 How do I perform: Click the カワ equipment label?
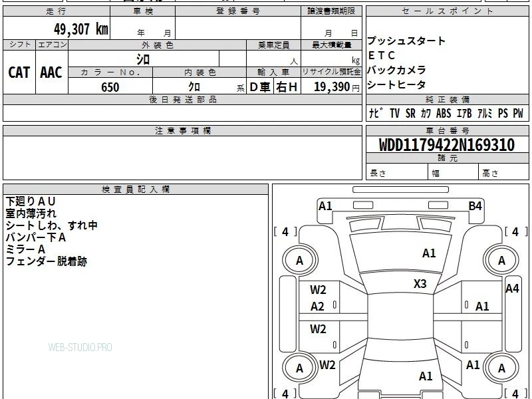pyautogui.click(x=426, y=113)
